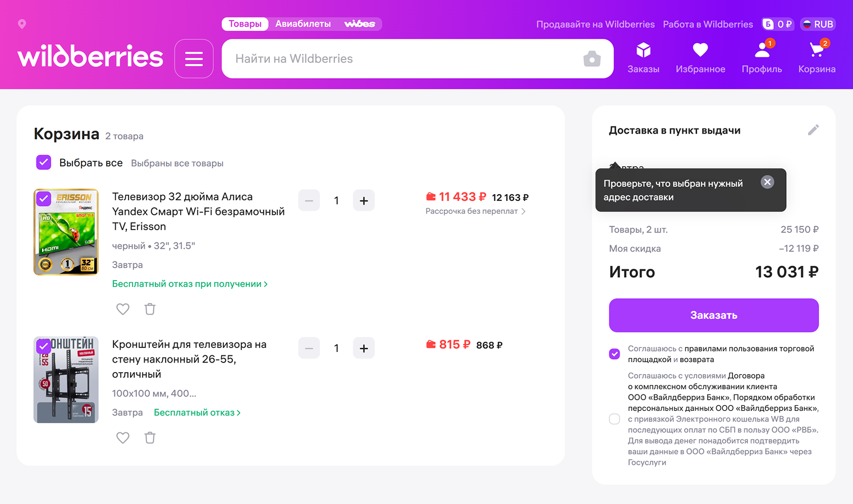Viewport: 853px width, 504px height.
Task: Open Erisson TV product thumbnail
Action: click(x=66, y=232)
